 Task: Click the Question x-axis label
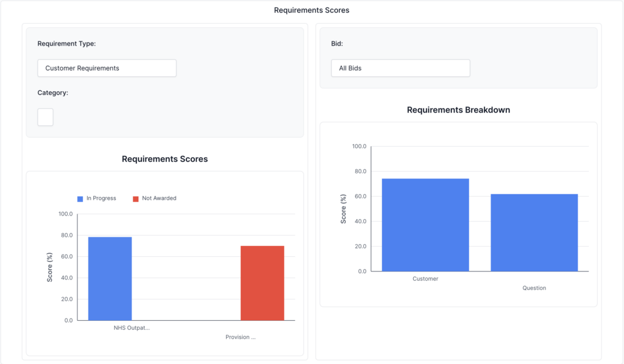pos(534,288)
